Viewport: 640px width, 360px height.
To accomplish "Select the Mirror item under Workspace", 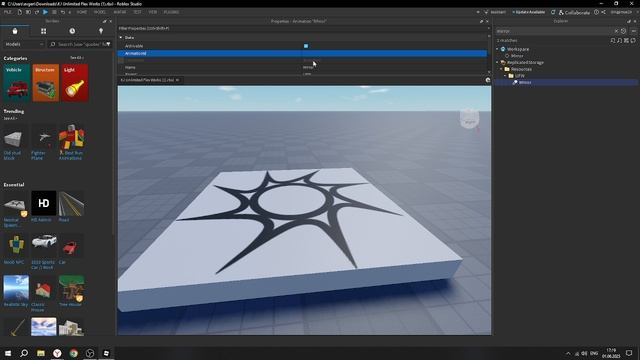I will [517, 56].
